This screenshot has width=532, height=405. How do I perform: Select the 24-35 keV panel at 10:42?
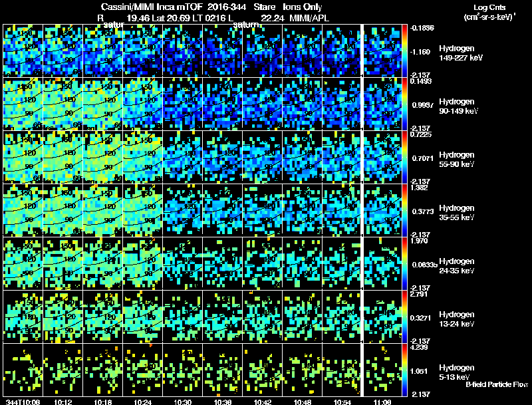263,263
